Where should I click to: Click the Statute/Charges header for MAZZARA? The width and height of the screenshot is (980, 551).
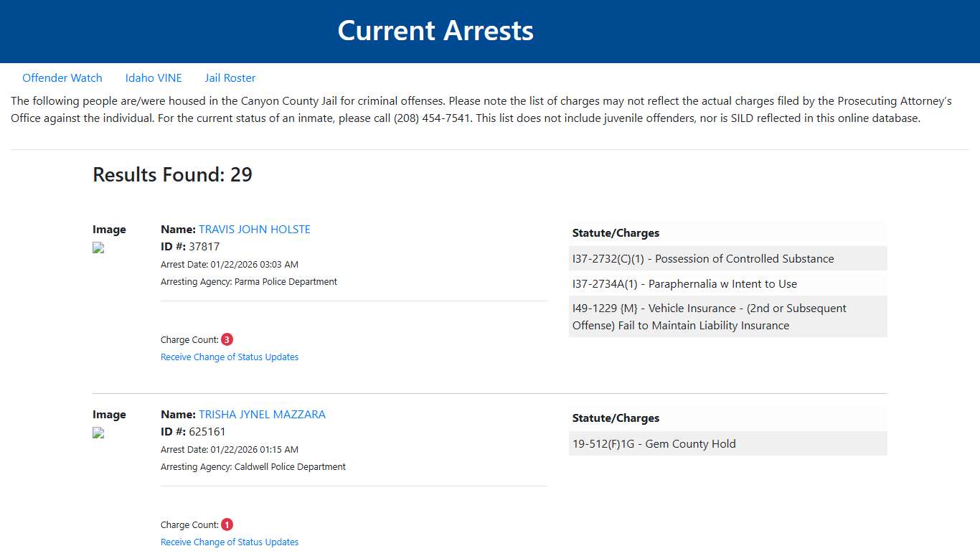(x=616, y=418)
